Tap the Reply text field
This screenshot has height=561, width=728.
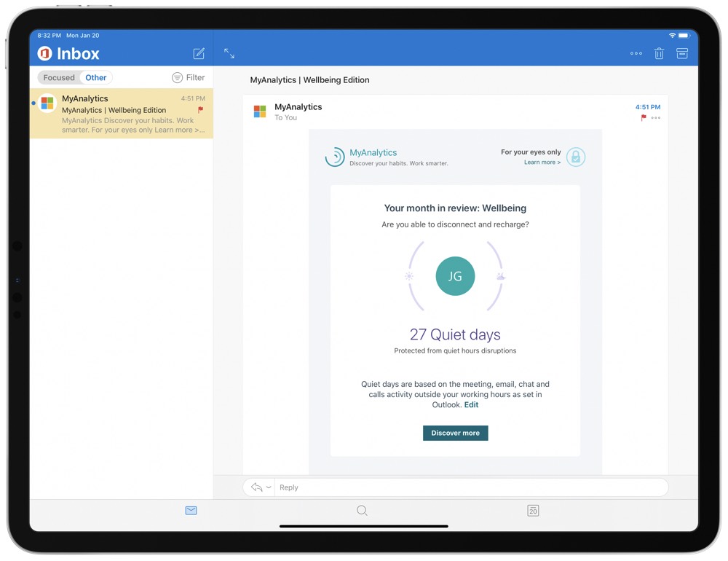click(x=471, y=487)
